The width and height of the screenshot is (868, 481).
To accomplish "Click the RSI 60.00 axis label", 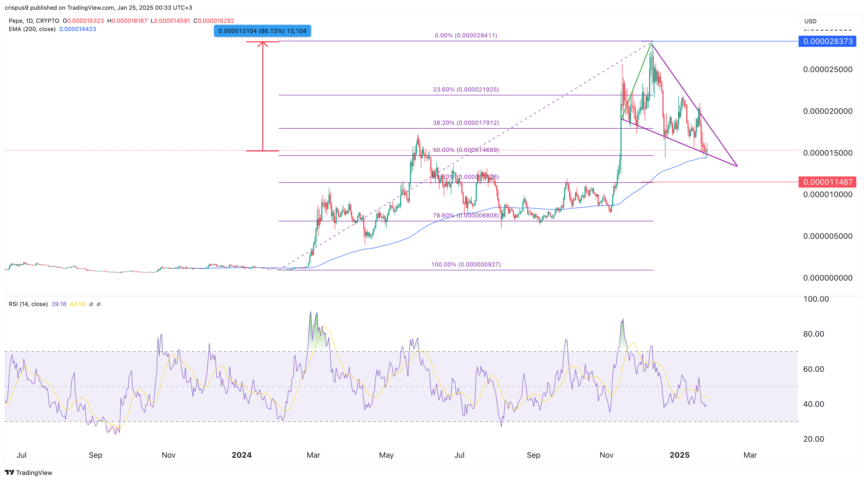I will 813,369.
